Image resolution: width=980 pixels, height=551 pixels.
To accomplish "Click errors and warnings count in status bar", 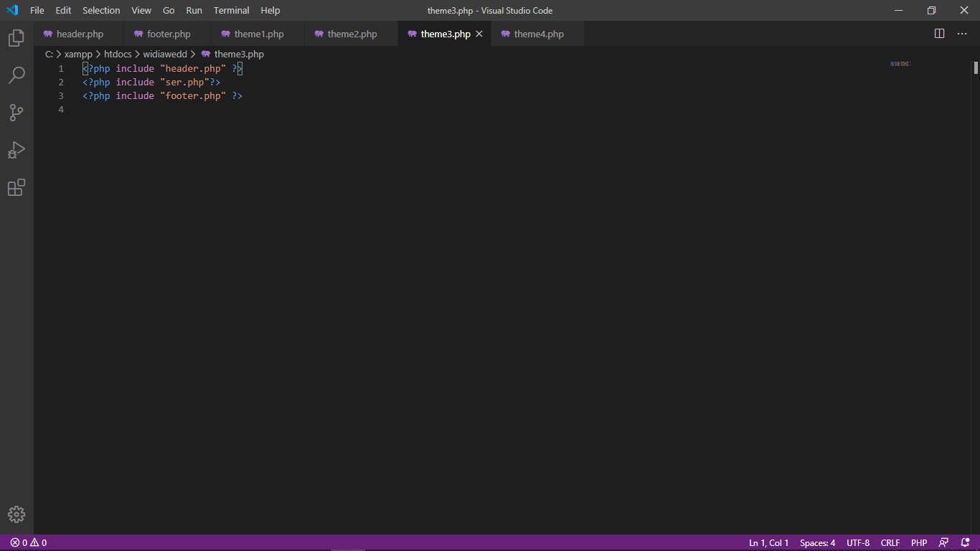I will [x=29, y=543].
